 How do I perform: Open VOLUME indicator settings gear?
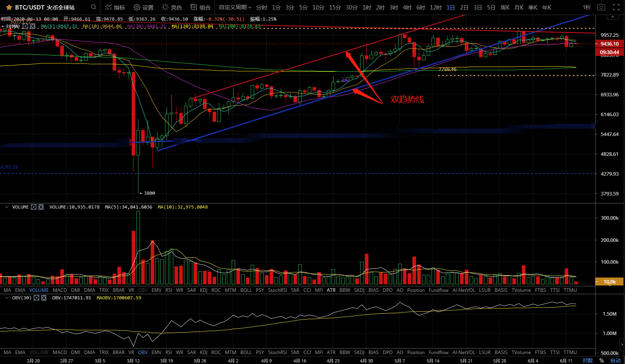(x=34, y=207)
